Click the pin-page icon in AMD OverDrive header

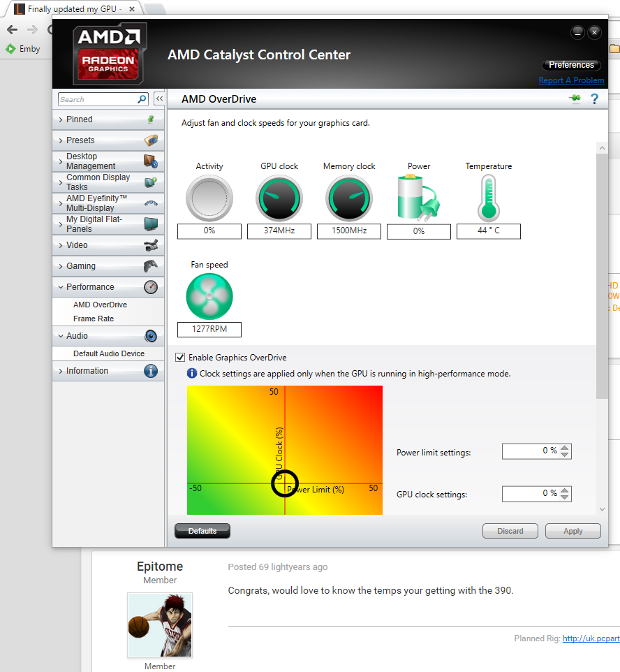tap(575, 98)
